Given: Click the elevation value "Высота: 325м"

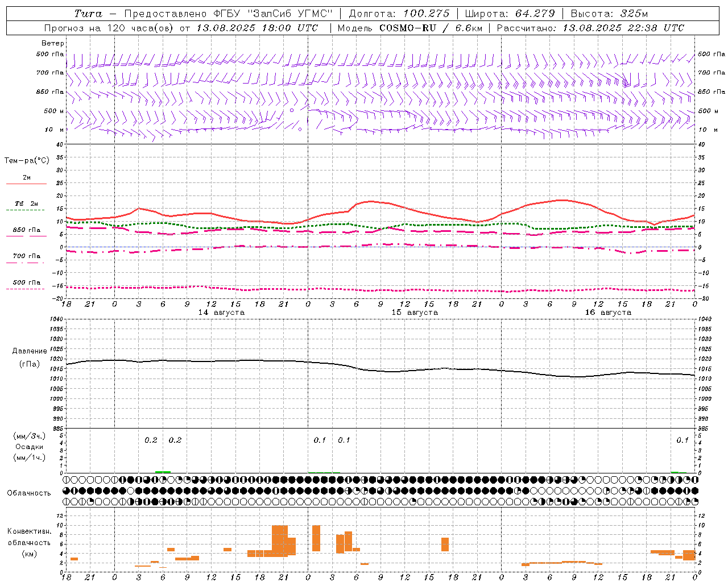Looking at the screenshot, I should [x=609, y=14].
